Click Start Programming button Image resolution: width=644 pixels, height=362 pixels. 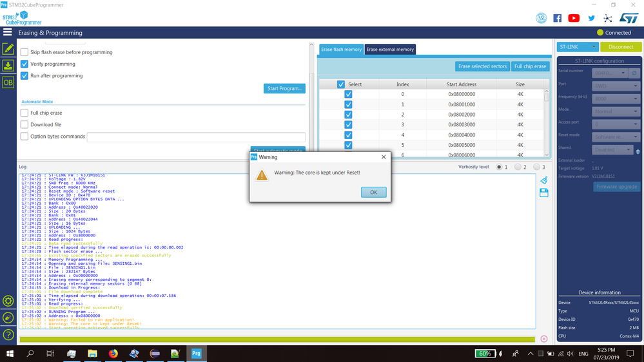pos(284,88)
